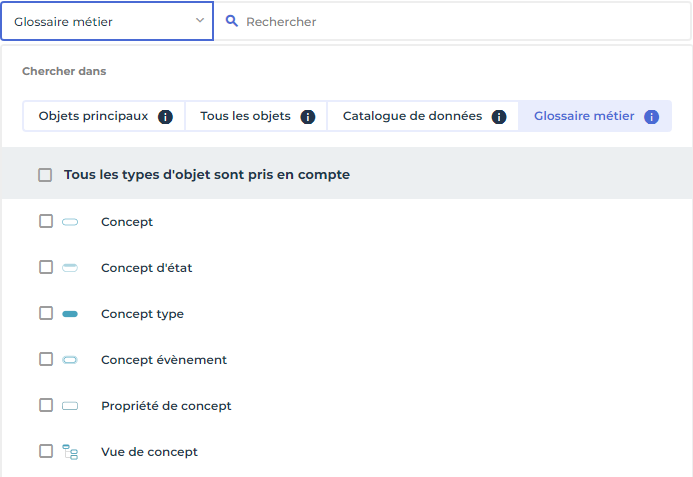Screen dimensions: 693x477
Task: Click info icon beside Tous les objets
Action: [x=308, y=117]
